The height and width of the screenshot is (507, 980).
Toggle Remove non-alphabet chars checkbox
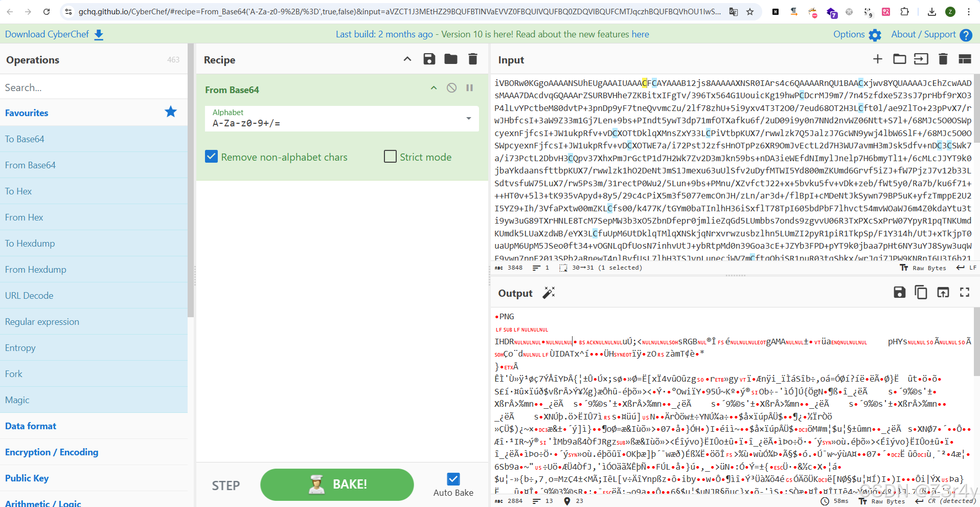tap(211, 157)
